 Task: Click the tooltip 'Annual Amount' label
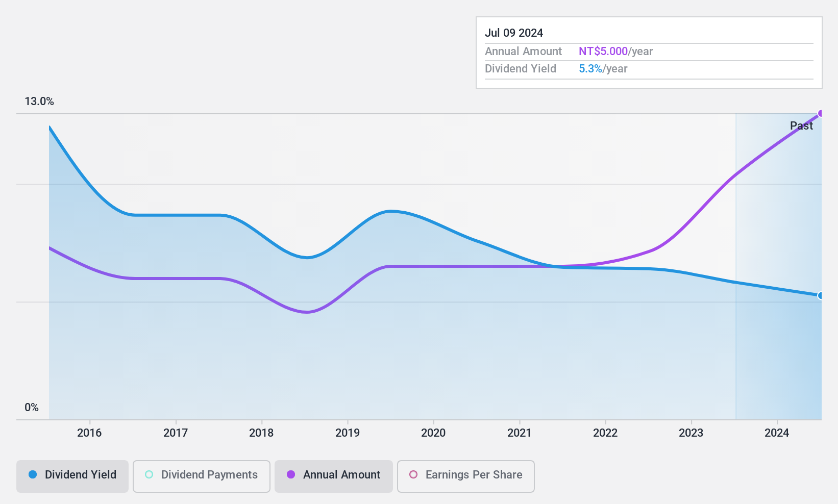coord(523,52)
